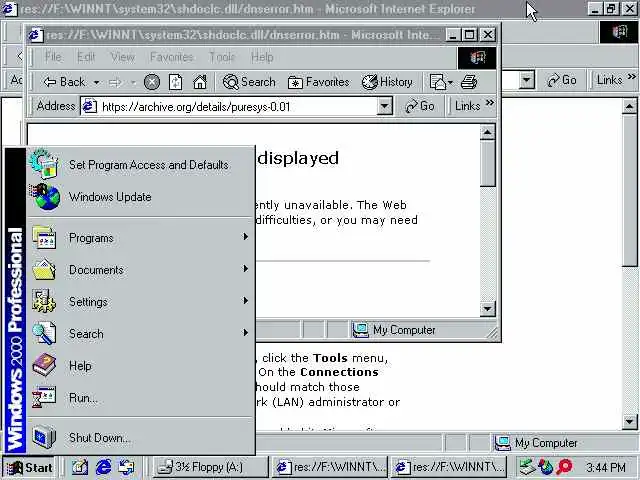Click scroll down arrow in background window

click(x=629, y=421)
